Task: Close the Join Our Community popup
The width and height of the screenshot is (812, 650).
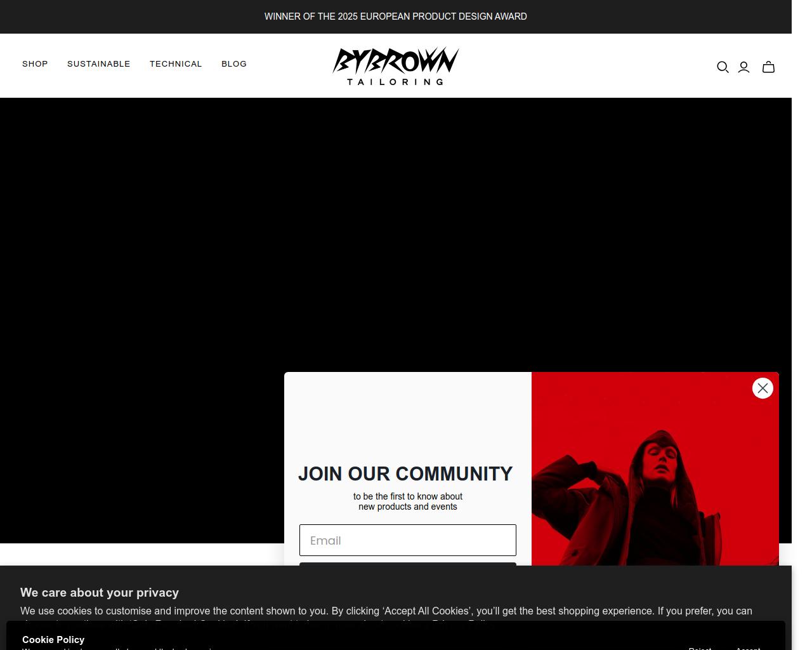Action: 763,388
